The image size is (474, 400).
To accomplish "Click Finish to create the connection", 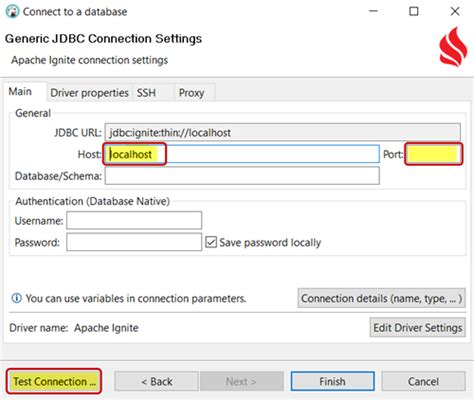I will coord(332,381).
